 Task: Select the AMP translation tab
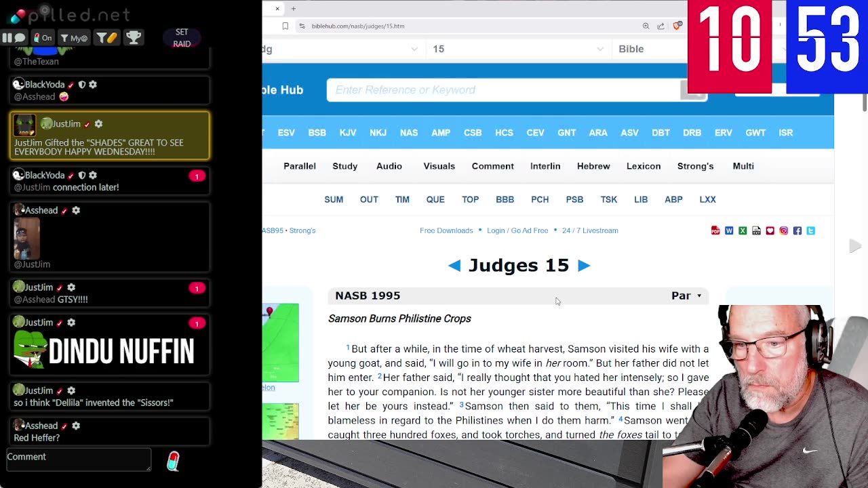[x=441, y=133]
